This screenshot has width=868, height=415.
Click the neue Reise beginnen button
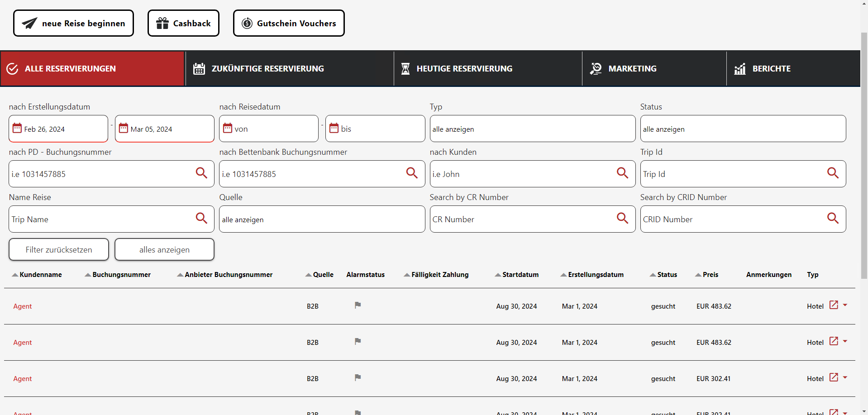73,24
